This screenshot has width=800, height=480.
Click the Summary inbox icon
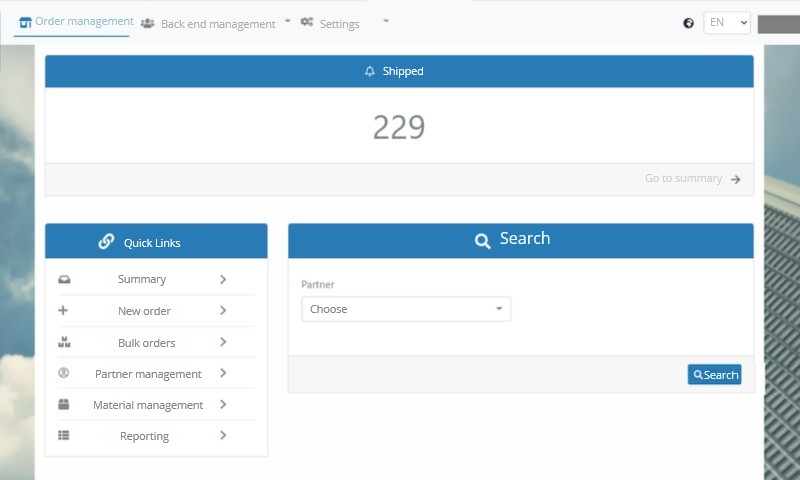tap(64, 280)
